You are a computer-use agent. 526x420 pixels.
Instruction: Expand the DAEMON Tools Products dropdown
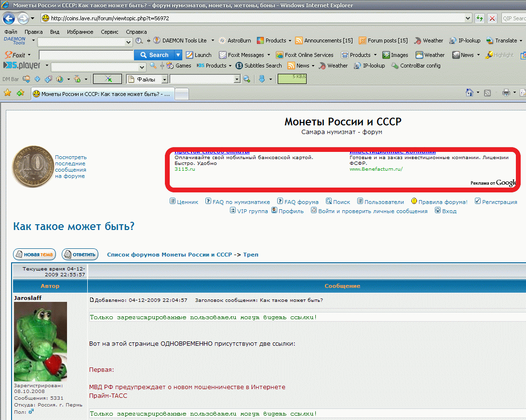290,41
